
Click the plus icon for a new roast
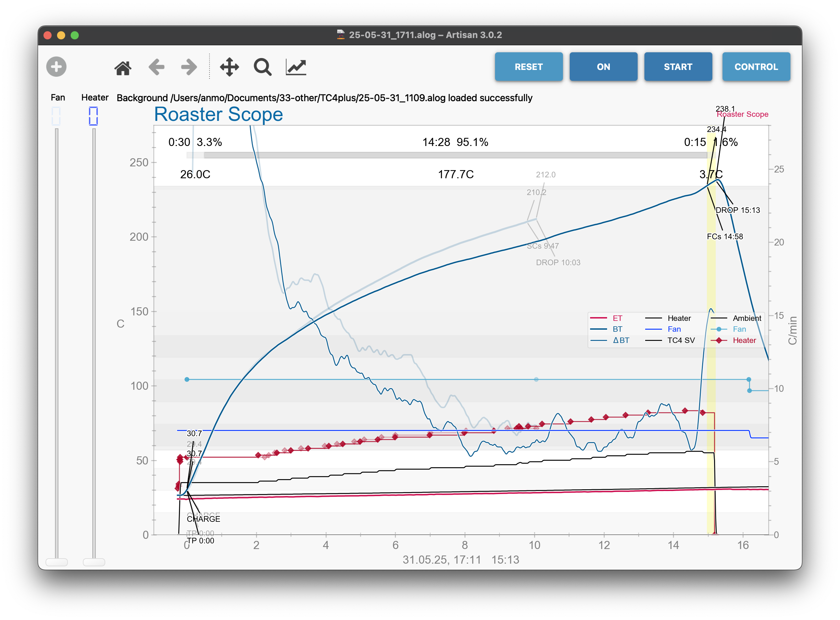56,67
